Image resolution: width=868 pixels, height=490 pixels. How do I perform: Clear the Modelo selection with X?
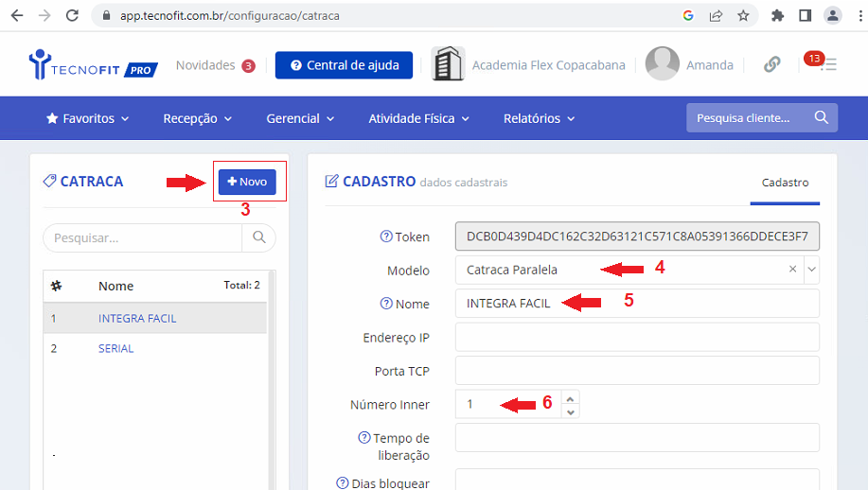click(x=792, y=269)
